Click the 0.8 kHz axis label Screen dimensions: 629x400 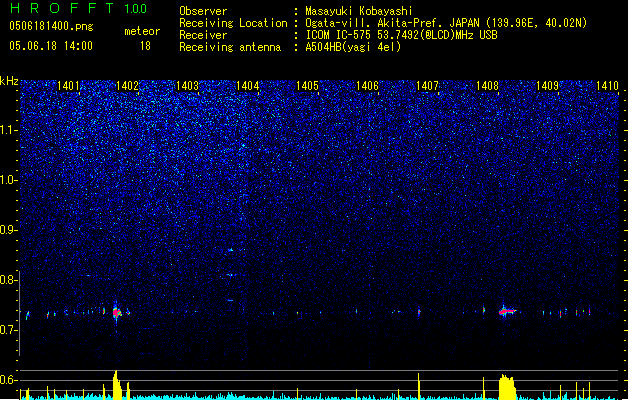[9, 280]
